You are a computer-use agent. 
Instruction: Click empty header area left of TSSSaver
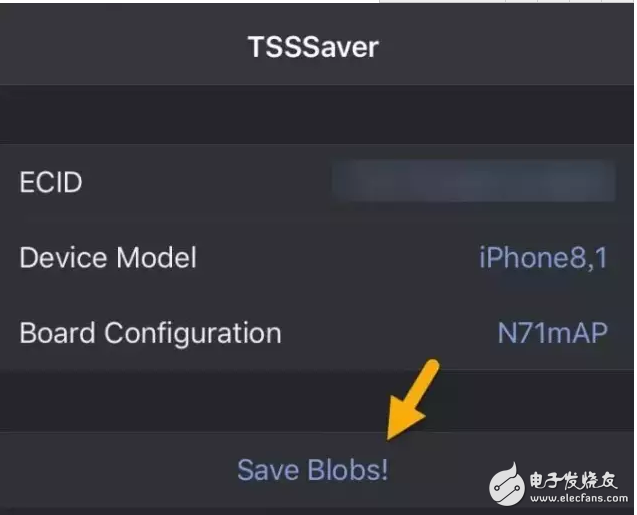(x=122, y=47)
